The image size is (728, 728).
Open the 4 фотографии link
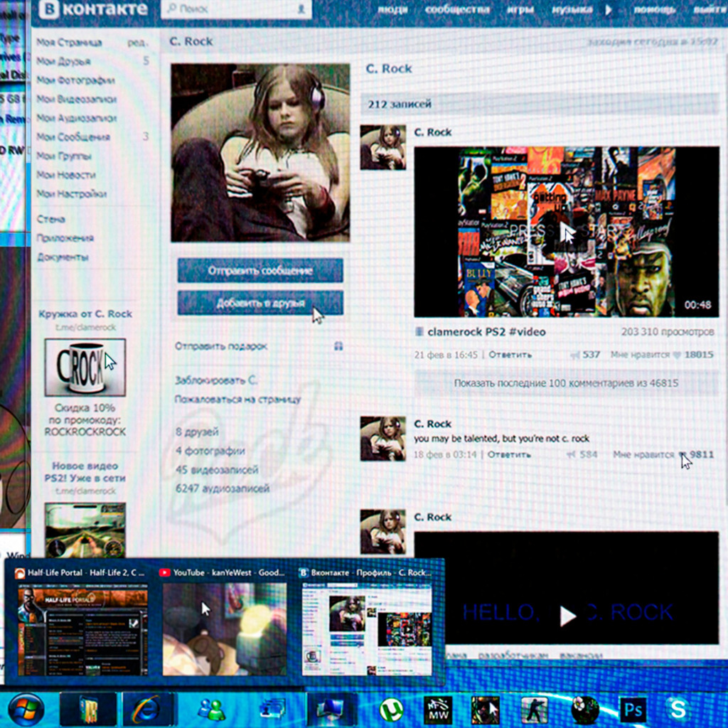pyautogui.click(x=210, y=451)
